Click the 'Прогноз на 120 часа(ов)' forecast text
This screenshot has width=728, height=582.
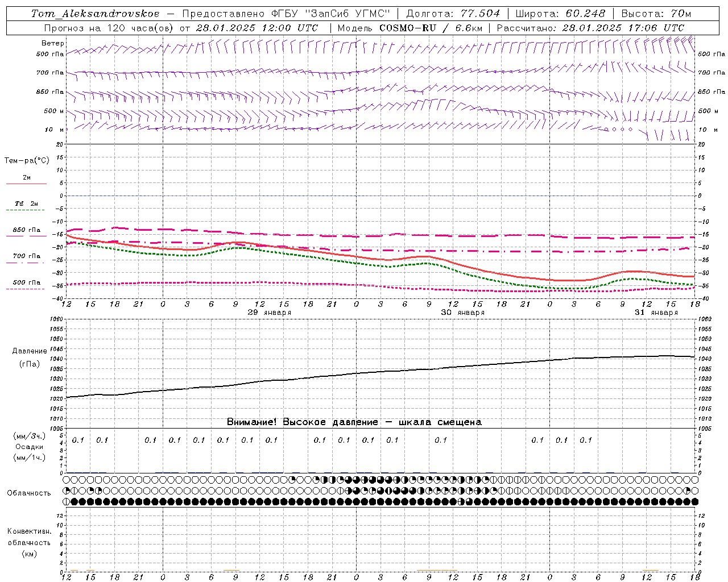(x=109, y=28)
